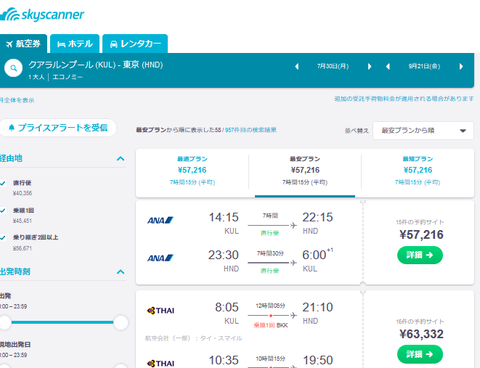The image size is (480, 368).
Task: Switch to the ホテル tab
Action: pos(75,44)
